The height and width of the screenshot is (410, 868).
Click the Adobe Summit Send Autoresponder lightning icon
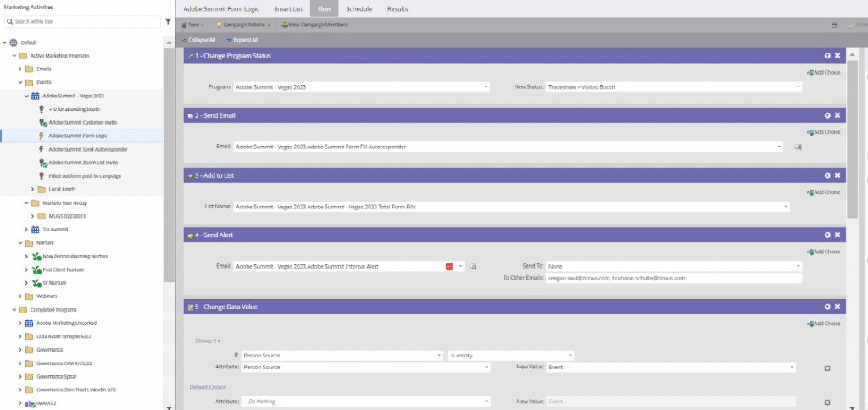[x=42, y=149]
